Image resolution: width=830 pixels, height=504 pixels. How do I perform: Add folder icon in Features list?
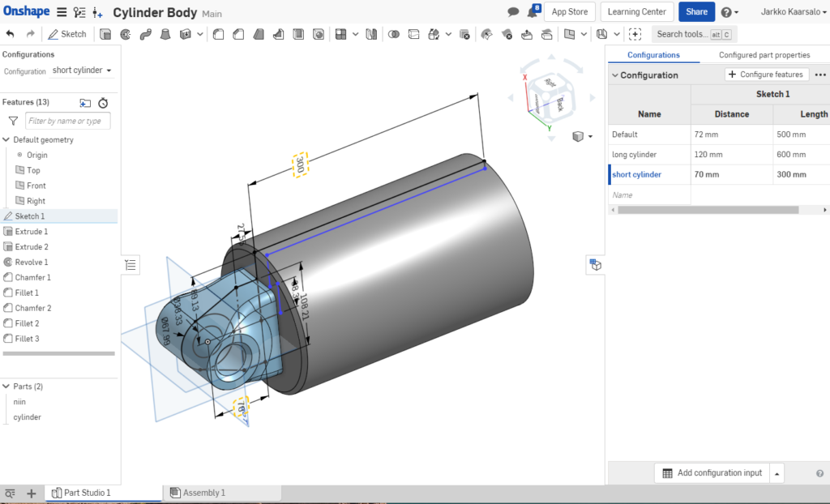[x=85, y=103]
